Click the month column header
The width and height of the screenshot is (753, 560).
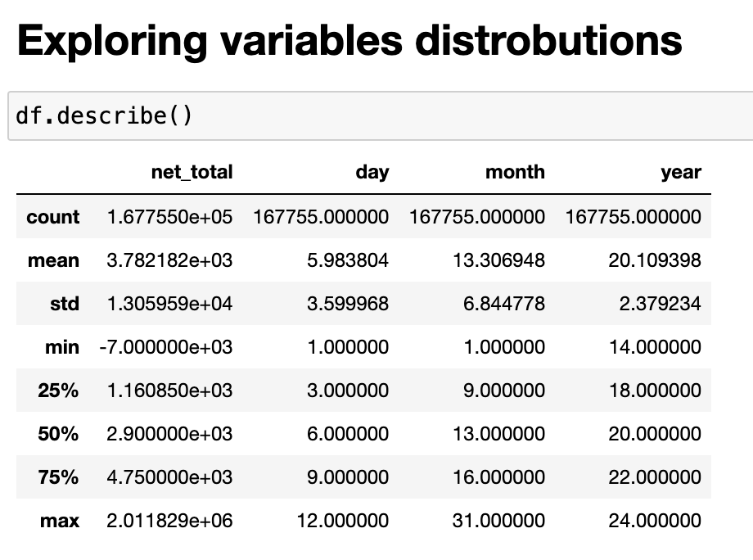(514, 172)
